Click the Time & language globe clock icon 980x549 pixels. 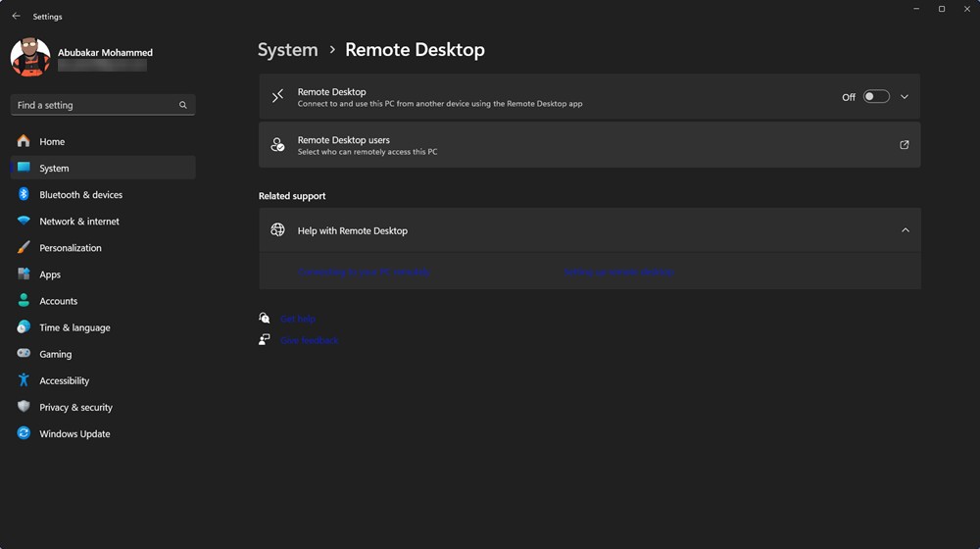pyautogui.click(x=24, y=326)
